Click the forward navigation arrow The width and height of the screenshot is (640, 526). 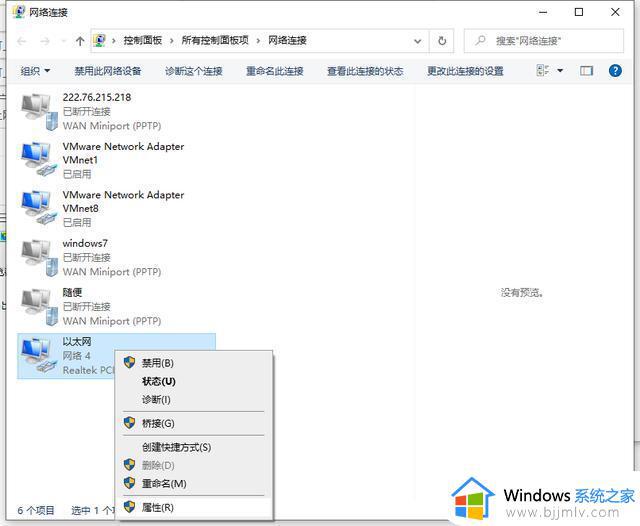tap(45, 41)
